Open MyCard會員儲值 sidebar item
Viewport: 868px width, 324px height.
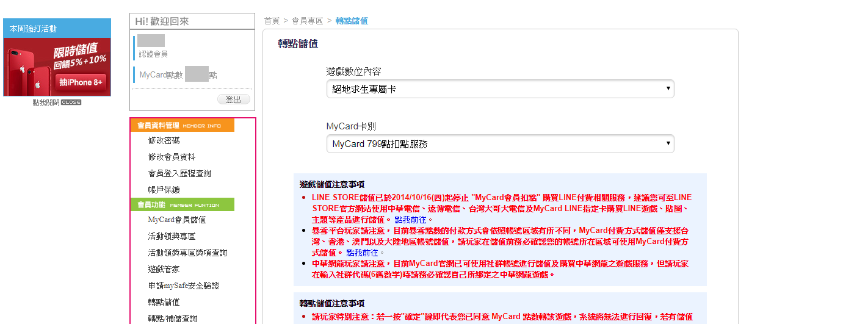click(x=177, y=220)
